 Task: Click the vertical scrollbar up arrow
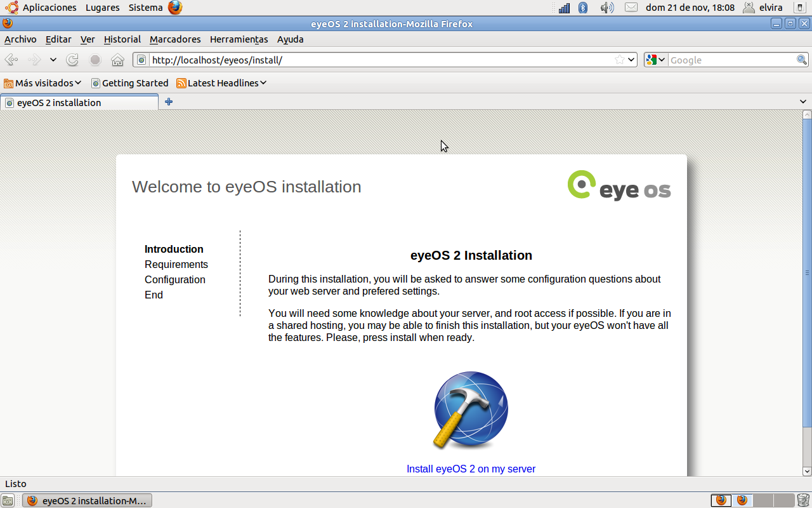pyautogui.click(x=807, y=115)
